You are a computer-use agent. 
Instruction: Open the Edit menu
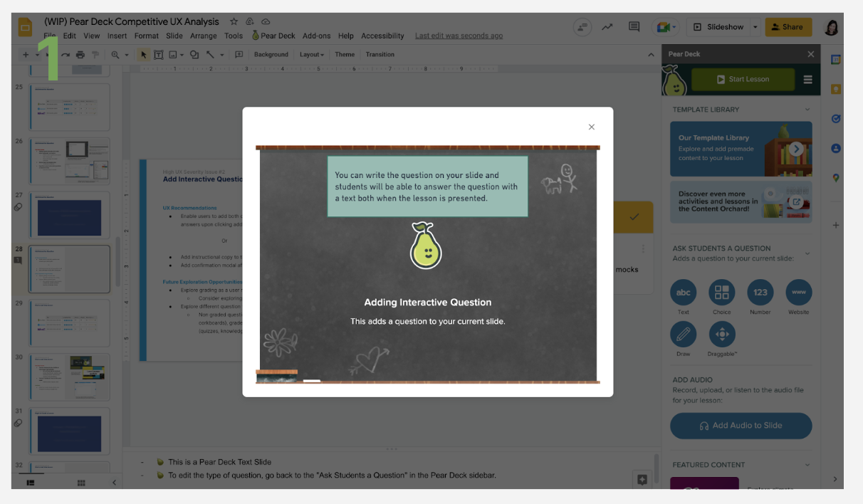coord(70,36)
